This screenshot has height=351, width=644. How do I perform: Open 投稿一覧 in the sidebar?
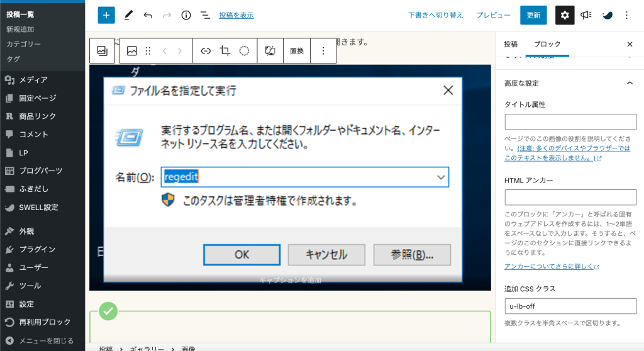20,14
